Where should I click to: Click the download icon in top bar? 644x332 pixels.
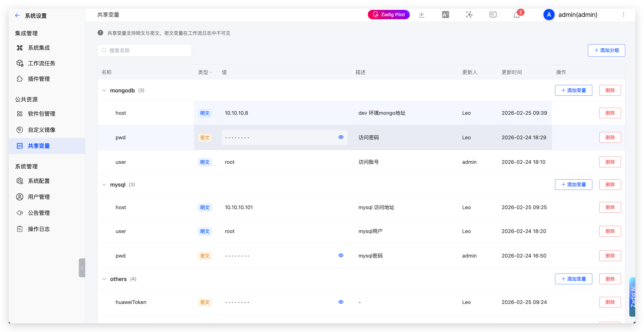[421, 14]
